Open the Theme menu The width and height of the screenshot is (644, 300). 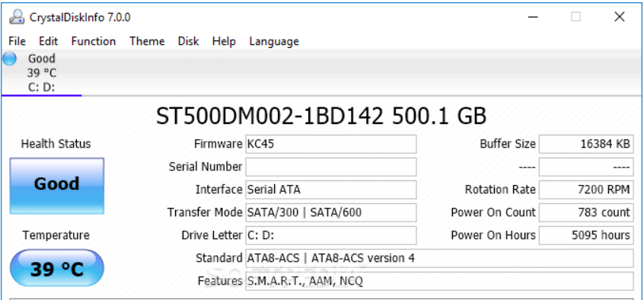147,42
